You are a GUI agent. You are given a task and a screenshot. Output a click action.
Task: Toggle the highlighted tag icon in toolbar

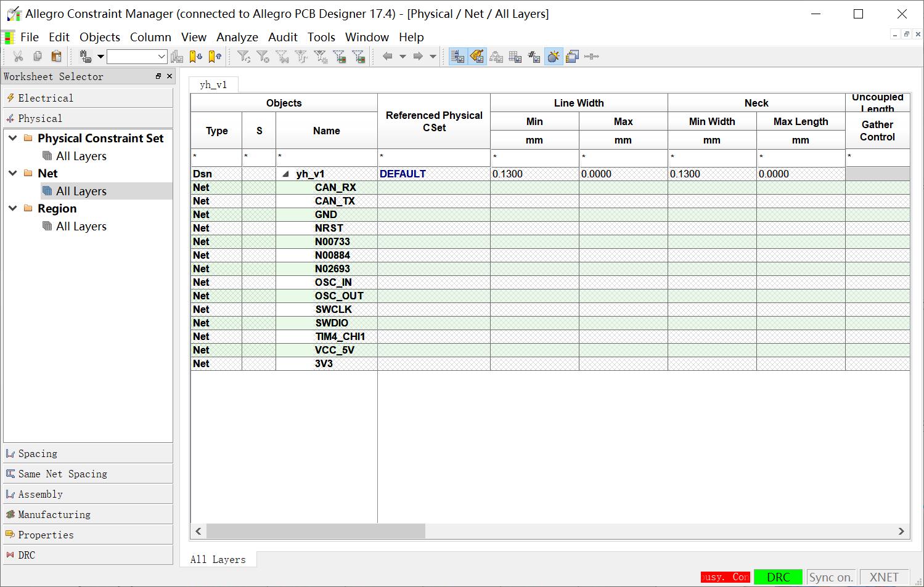[x=477, y=57]
